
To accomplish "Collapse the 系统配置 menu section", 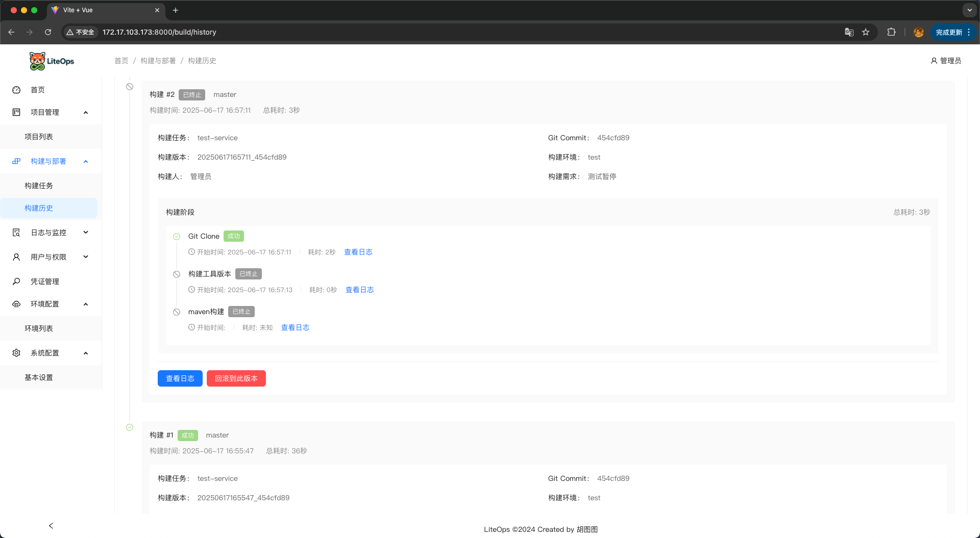I will (x=86, y=353).
